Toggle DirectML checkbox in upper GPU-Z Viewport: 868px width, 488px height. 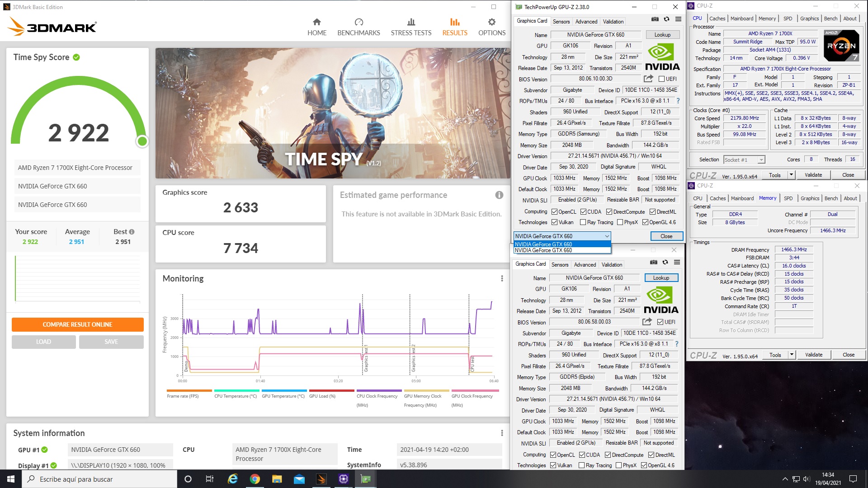[652, 212]
